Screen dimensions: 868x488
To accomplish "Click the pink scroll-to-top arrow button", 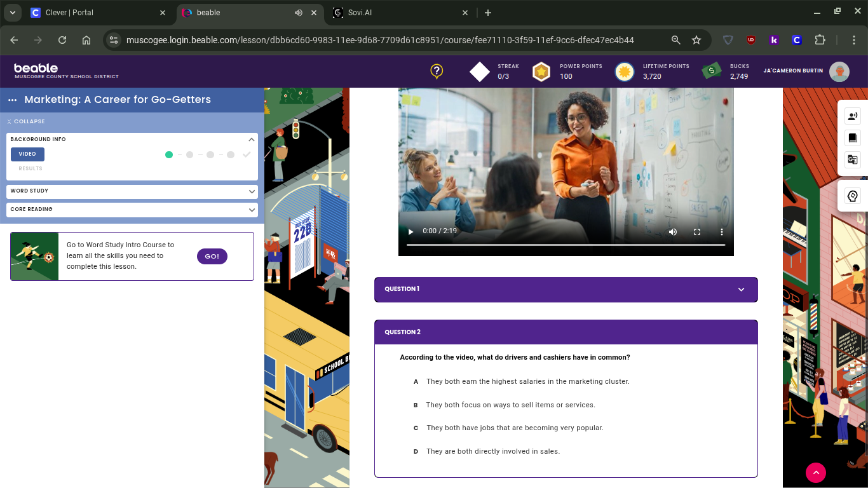I will pos(815,472).
